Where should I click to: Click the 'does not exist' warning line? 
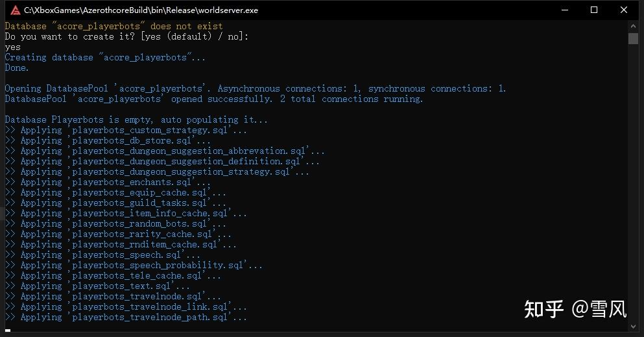coord(113,26)
